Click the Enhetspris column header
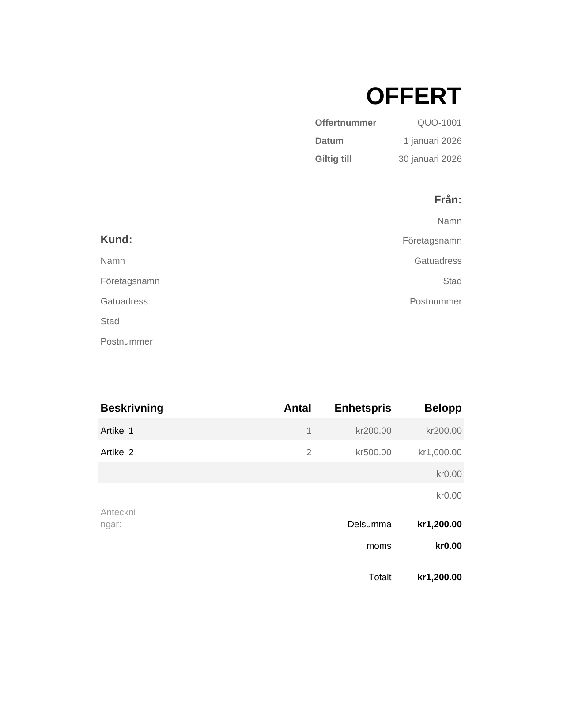 pyautogui.click(x=363, y=408)
